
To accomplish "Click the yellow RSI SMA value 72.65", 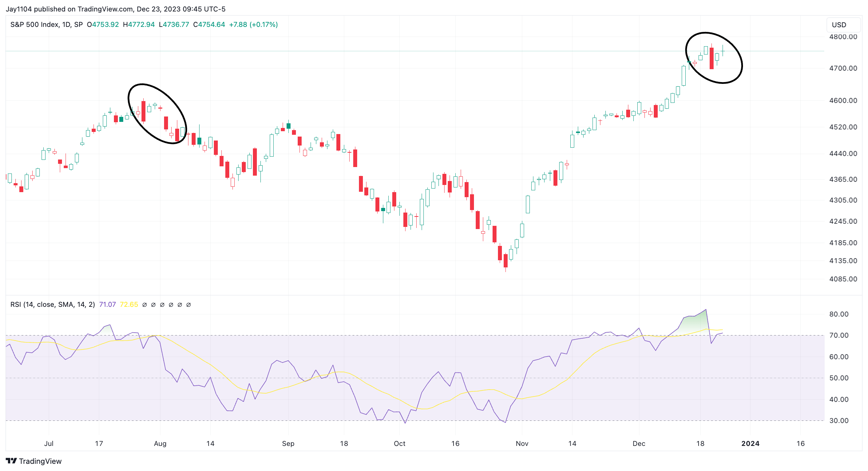I will click(x=129, y=305).
